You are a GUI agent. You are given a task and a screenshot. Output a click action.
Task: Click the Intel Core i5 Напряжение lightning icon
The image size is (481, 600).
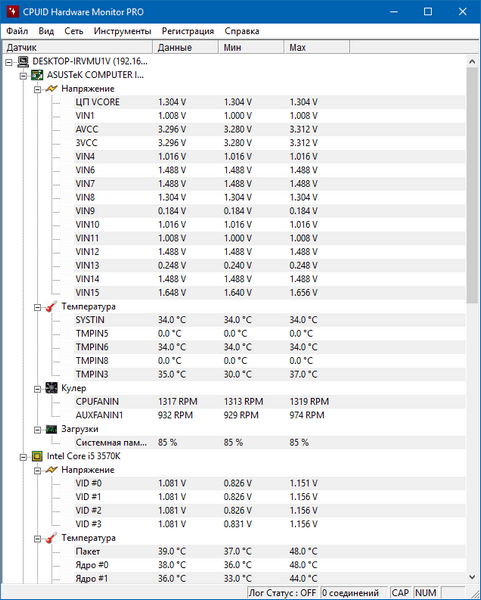pyautogui.click(x=52, y=470)
